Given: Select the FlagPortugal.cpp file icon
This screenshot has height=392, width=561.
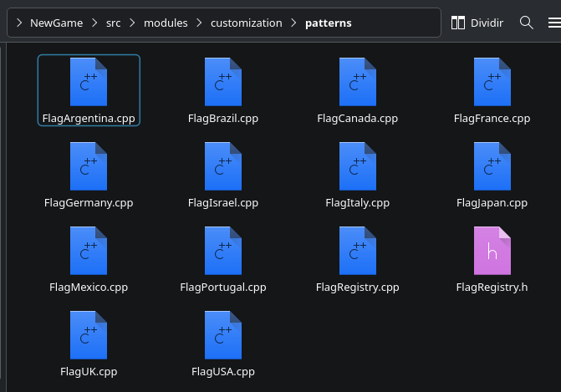Looking at the screenshot, I should [223, 251].
